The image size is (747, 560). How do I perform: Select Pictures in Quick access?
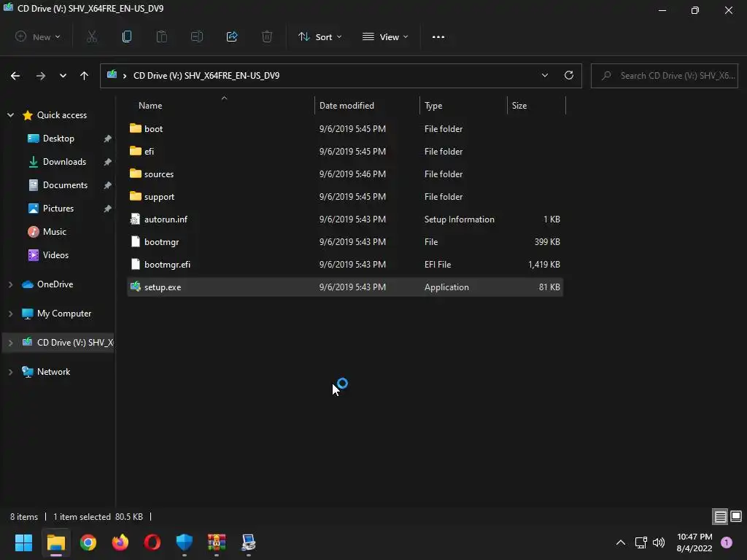point(58,209)
